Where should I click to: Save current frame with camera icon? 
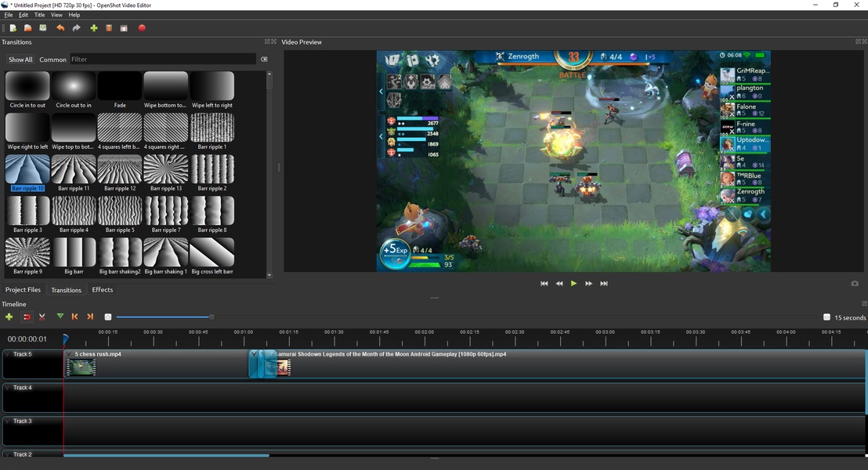[x=855, y=284]
